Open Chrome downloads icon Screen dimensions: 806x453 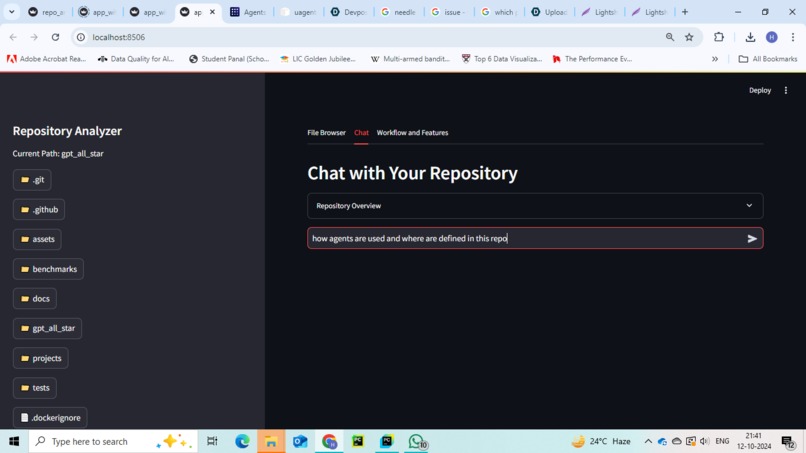tap(750, 37)
